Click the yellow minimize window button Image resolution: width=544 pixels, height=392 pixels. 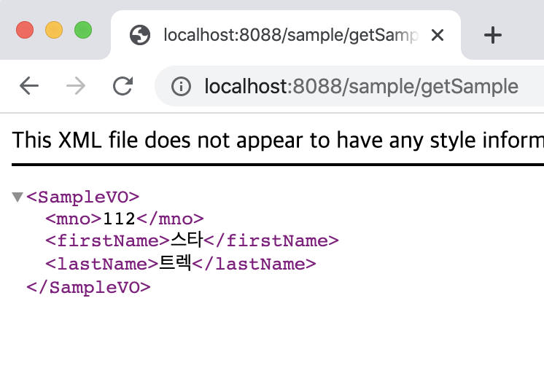(54, 30)
